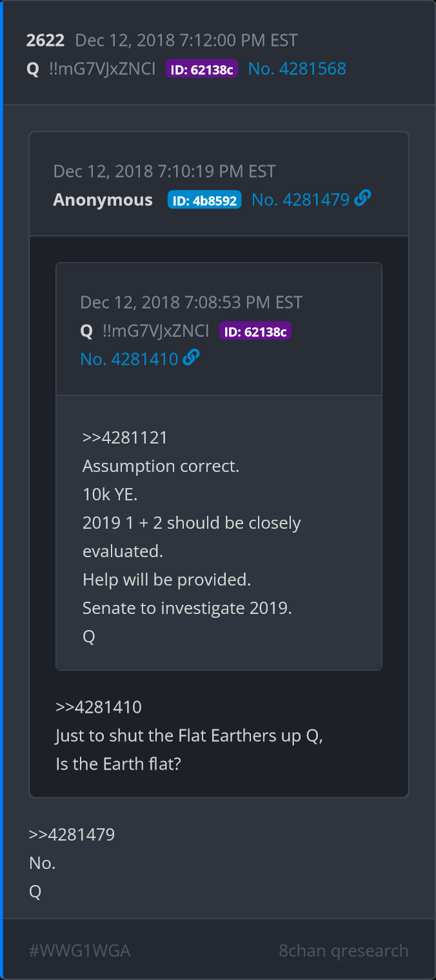Screen dimensions: 436x980
Task: Jump to the >>4281410 quoted reference
Action: [99, 707]
